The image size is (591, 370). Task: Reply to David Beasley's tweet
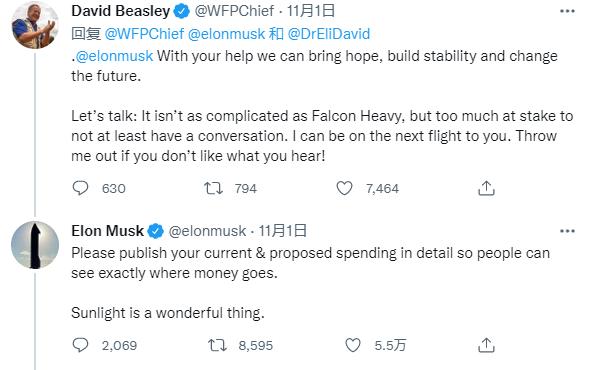(x=80, y=188)
